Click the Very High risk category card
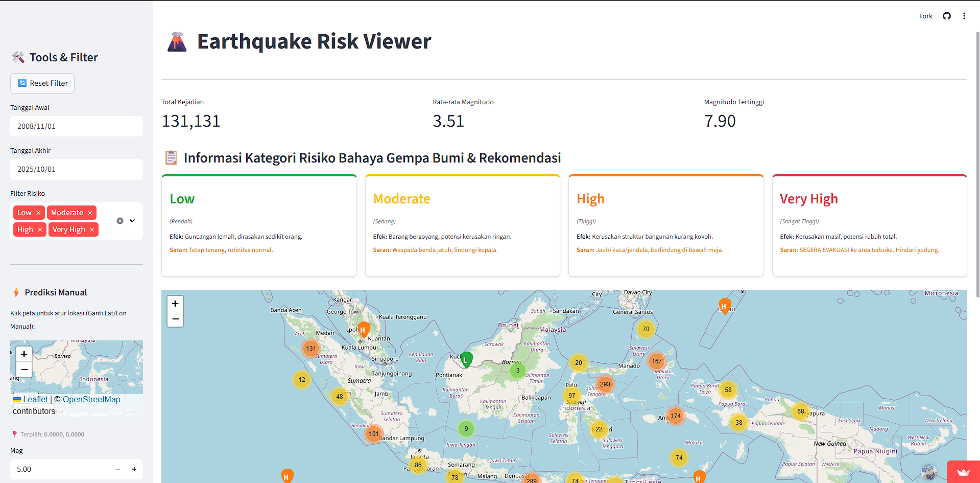Screen dimensions: 980x483 click(x=870, y=225)
